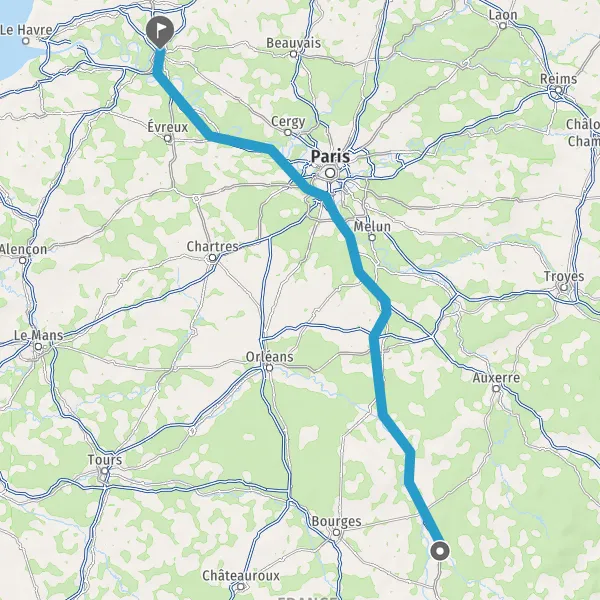Select the Évreux city marker
The height and width of the screenshot is (600, 600).
pyautogui.click(x=168, y=139)
